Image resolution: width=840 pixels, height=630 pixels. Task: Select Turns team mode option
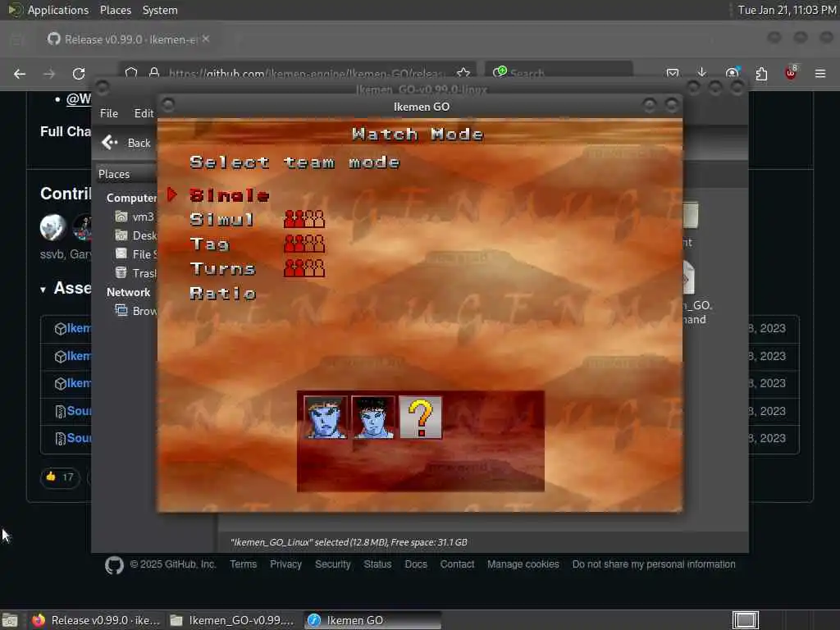[x=223, y=269]
